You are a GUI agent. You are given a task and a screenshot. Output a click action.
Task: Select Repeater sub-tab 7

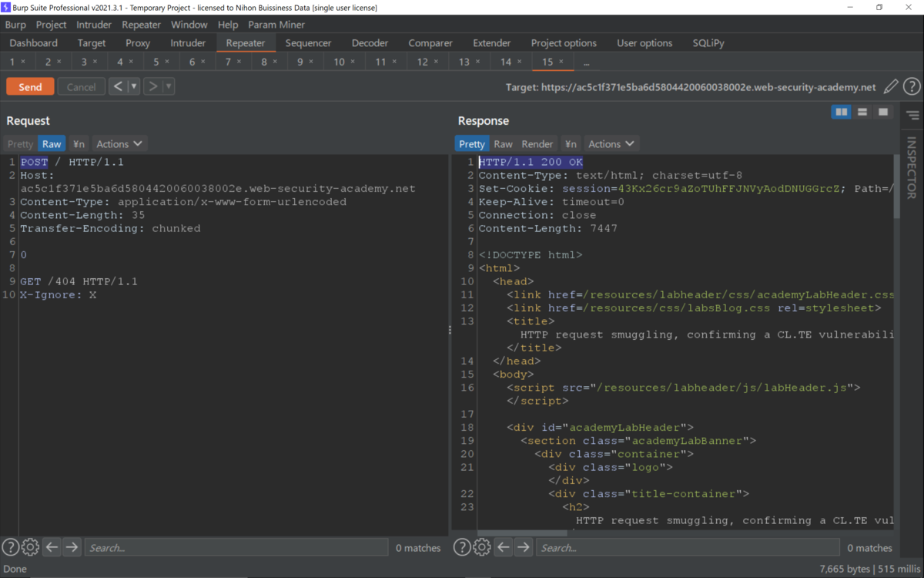(x=233, y=62)
